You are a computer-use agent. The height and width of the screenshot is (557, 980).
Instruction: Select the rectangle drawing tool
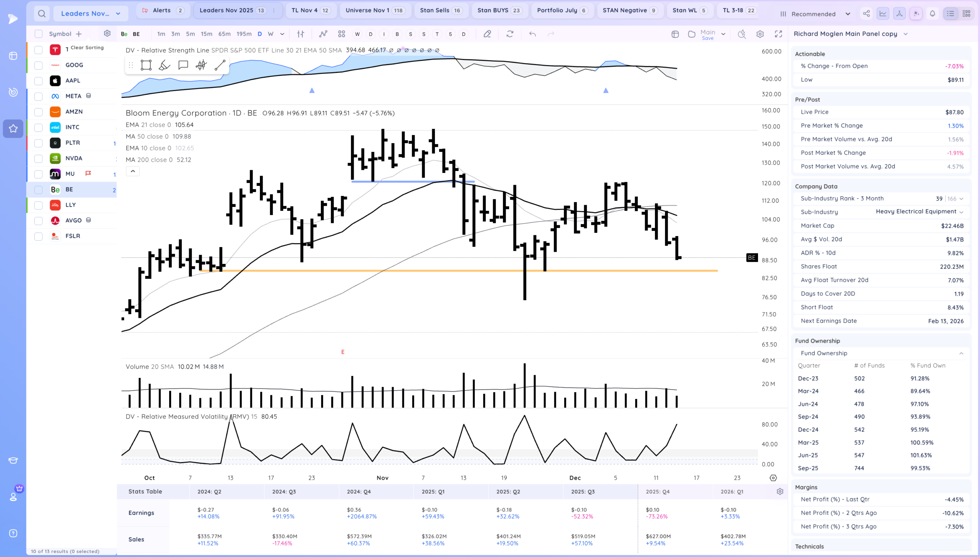coord(146,65)
